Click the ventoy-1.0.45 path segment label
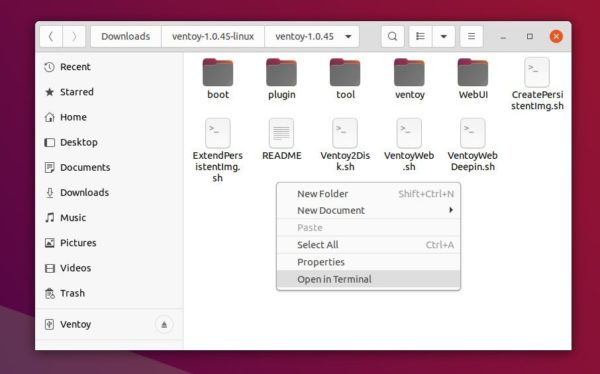This screenshot has height=374, width=600. [305, 36]
